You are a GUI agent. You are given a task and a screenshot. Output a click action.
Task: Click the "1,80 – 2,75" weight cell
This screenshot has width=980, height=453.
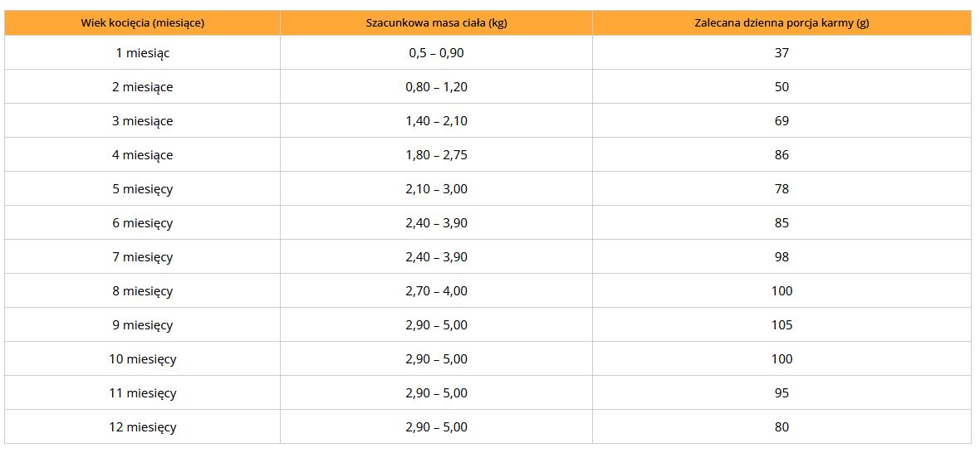pos(436,155)
